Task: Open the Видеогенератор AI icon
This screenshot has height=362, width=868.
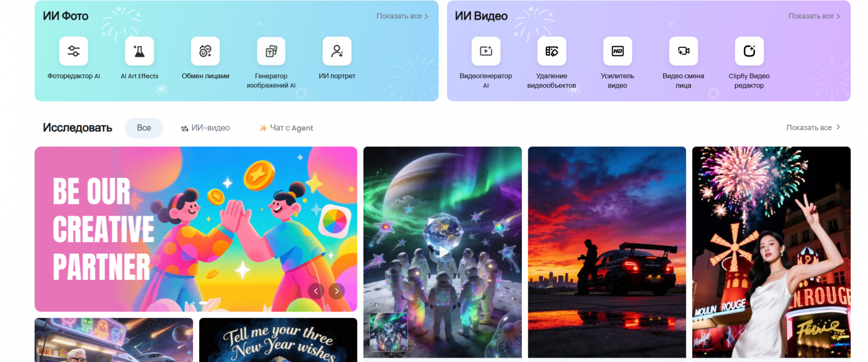Action: tap(486, 51)
